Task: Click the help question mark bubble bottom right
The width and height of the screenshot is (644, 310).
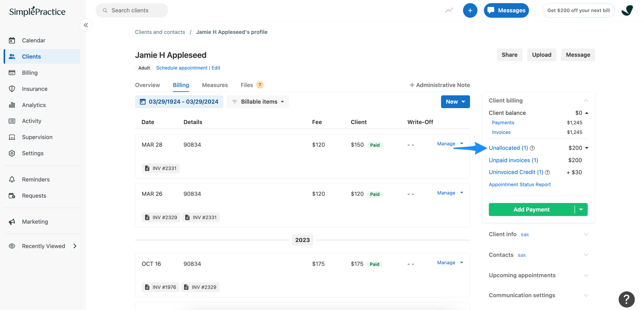Action: [x=627, y=299]
